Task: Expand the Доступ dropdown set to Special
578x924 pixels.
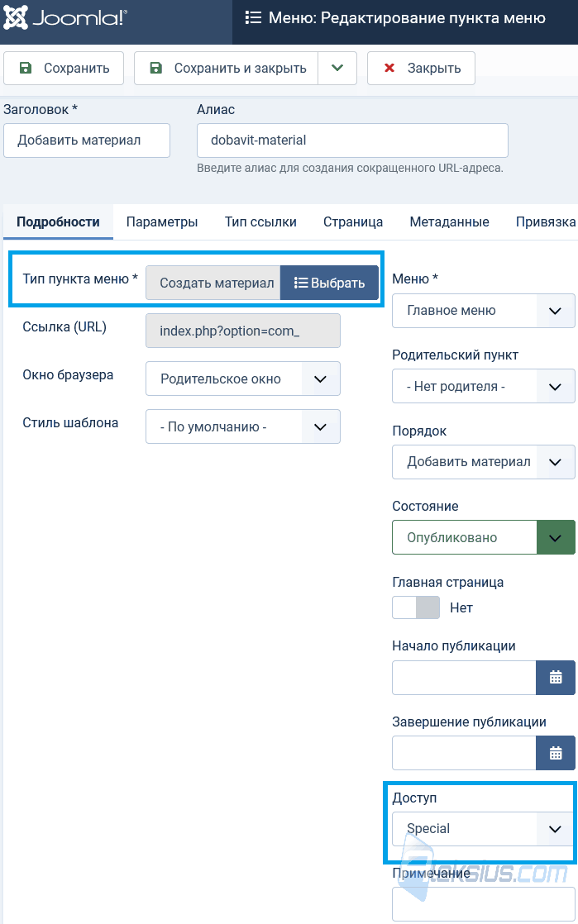Action: [x=484, y=828]
